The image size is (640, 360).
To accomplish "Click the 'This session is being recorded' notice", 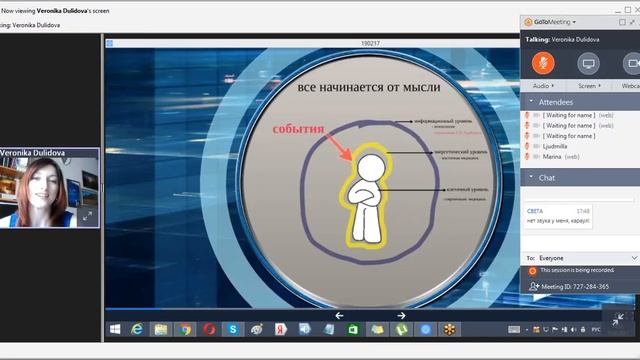I will coord(577,270).
